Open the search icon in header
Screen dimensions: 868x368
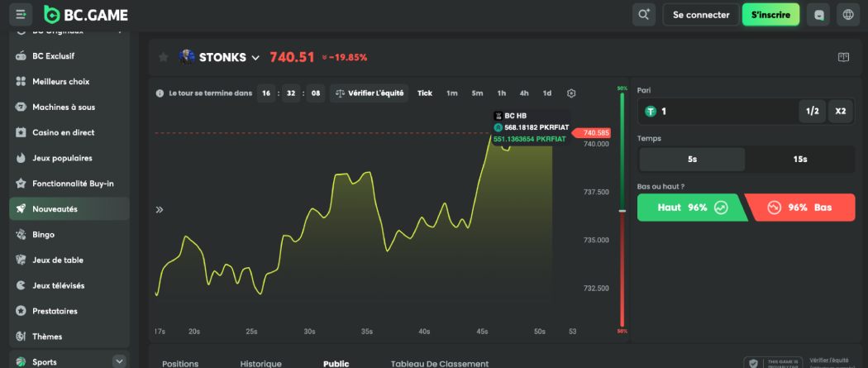(643, 15)
